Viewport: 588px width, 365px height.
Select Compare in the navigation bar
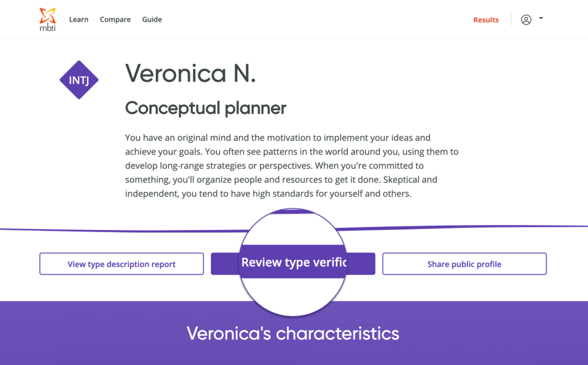coord(115,20)
